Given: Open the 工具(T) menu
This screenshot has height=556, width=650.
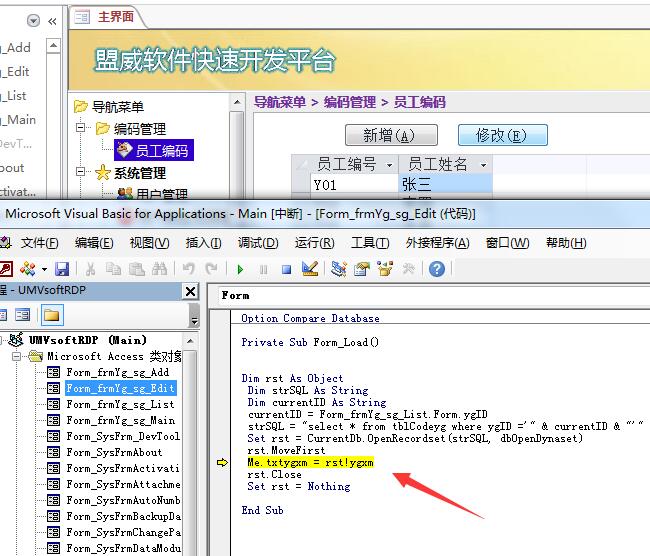Looking at the screenshot, I should (x=370, y=243).
